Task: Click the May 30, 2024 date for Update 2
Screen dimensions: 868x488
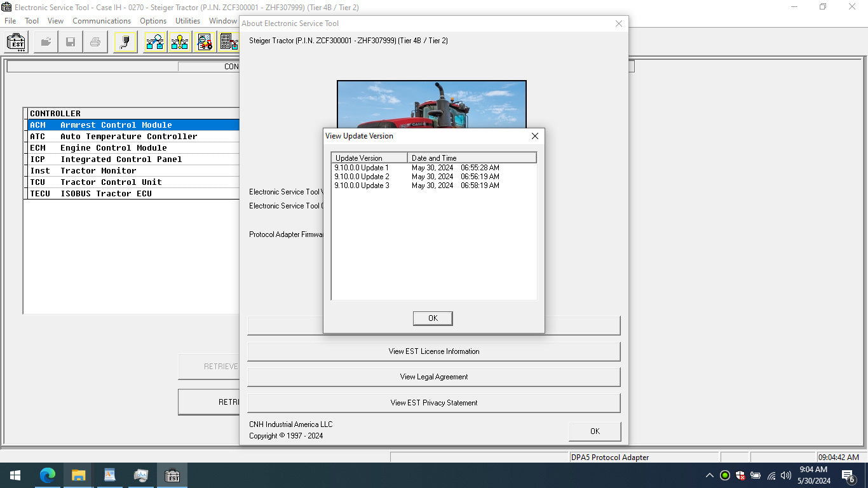Action: click(x=433, y=177)
